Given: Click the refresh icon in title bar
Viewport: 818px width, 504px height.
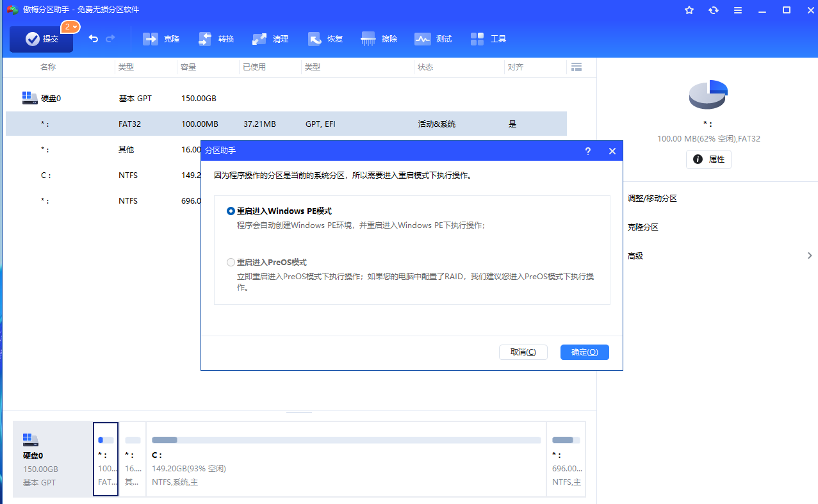Looking at the screenshot, I should tap(714, 10).
